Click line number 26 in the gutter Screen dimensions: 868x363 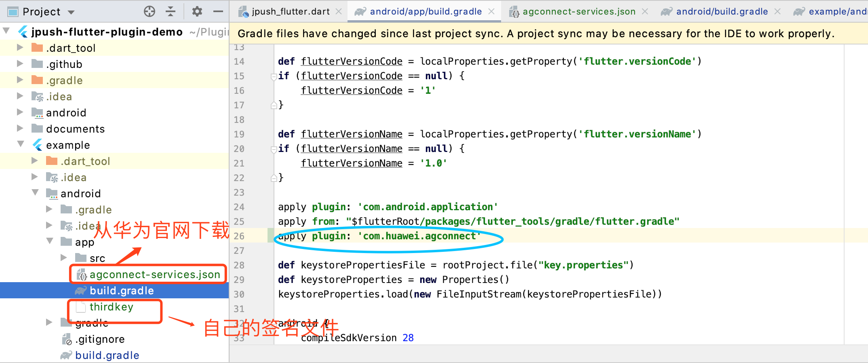(239, 236)
